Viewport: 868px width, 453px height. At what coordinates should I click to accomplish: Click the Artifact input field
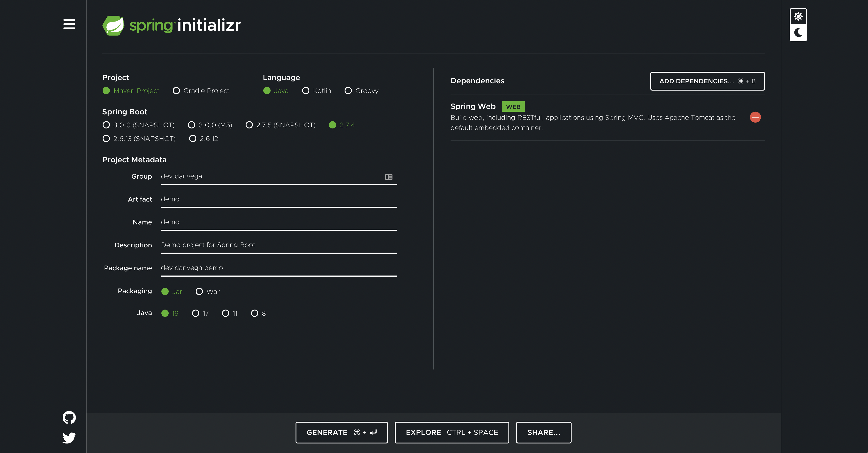coord(278,199)
